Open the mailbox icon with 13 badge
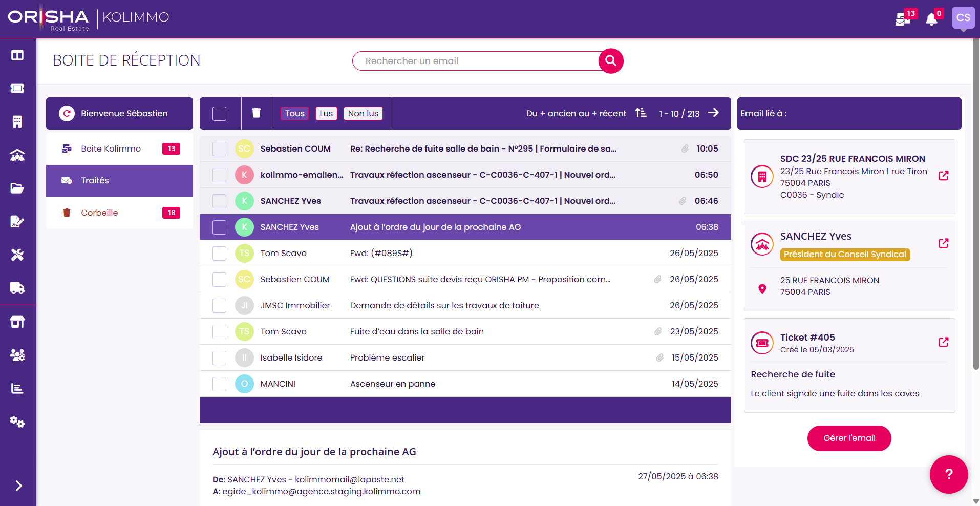980x506 pixels. [903, 19]
